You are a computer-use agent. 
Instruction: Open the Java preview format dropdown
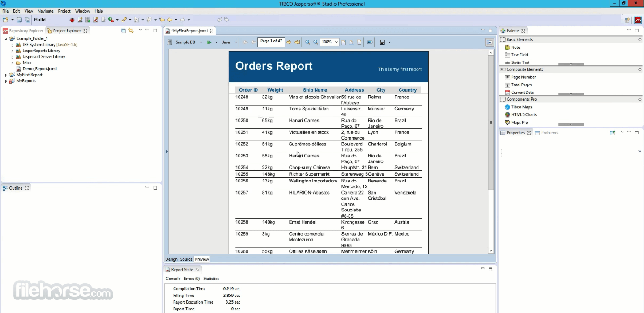236,42
